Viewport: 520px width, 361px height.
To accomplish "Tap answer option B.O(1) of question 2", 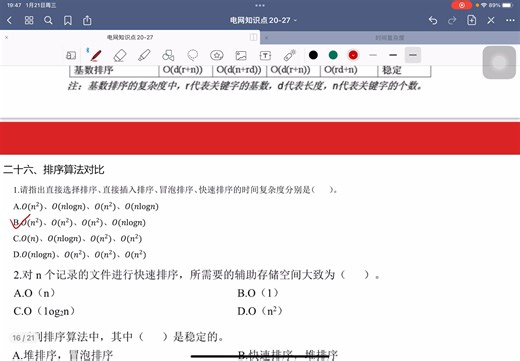I will (x=258, y=293).
